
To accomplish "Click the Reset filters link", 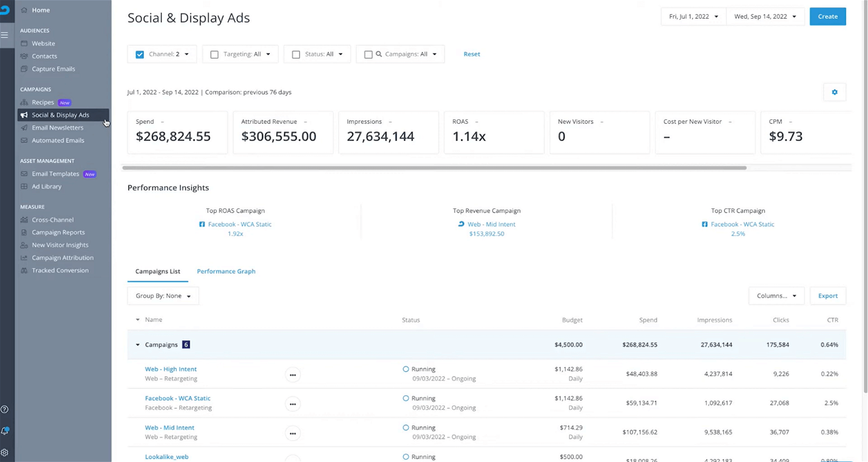I will (x=472, y=54).
